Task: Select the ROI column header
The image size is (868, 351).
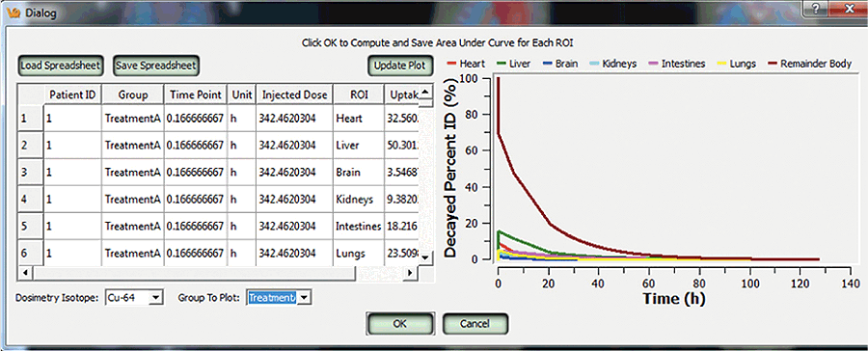Action: pos(358,94)
